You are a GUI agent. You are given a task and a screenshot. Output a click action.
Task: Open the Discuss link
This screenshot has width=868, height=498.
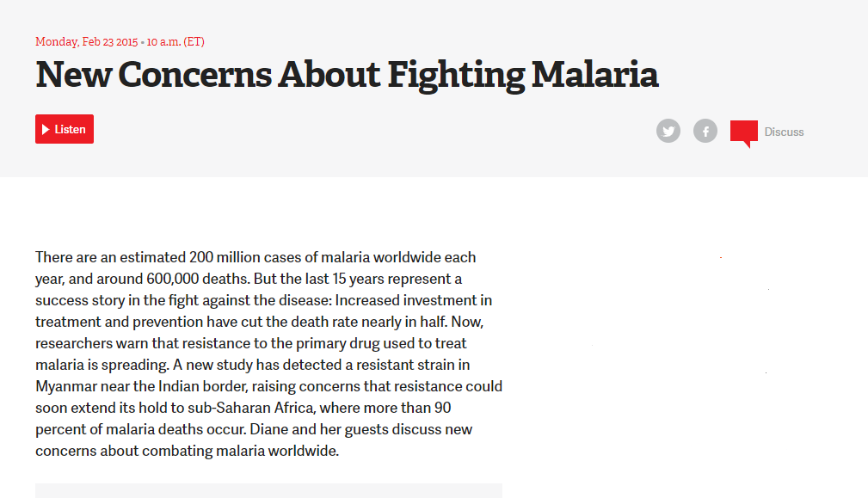tap(784, 132)
